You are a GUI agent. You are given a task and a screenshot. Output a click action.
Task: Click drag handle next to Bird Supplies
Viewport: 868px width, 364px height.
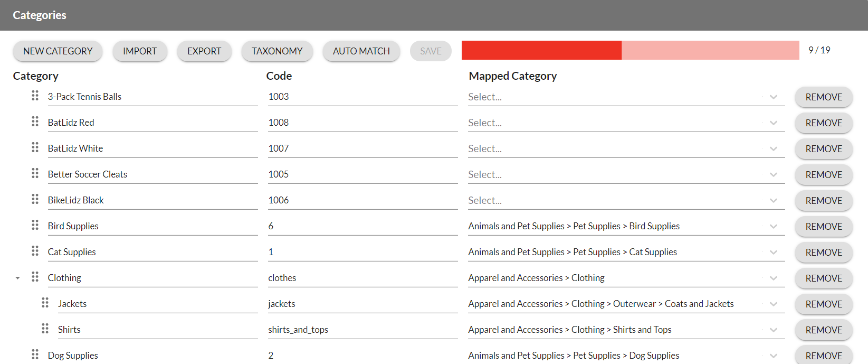pyautogui.click(x=35, y=225)
